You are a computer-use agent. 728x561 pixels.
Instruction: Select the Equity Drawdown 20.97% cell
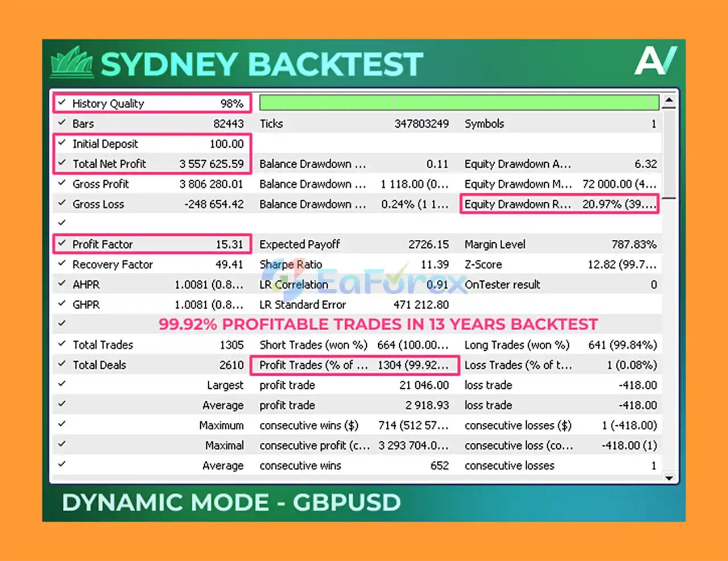pyautogui.click(x=618, y=204)
